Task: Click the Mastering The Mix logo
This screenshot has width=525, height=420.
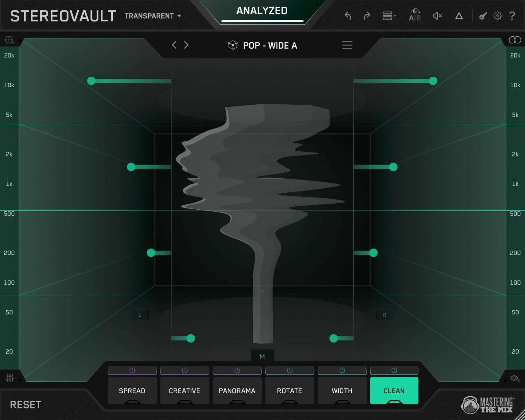Action: 487,405
